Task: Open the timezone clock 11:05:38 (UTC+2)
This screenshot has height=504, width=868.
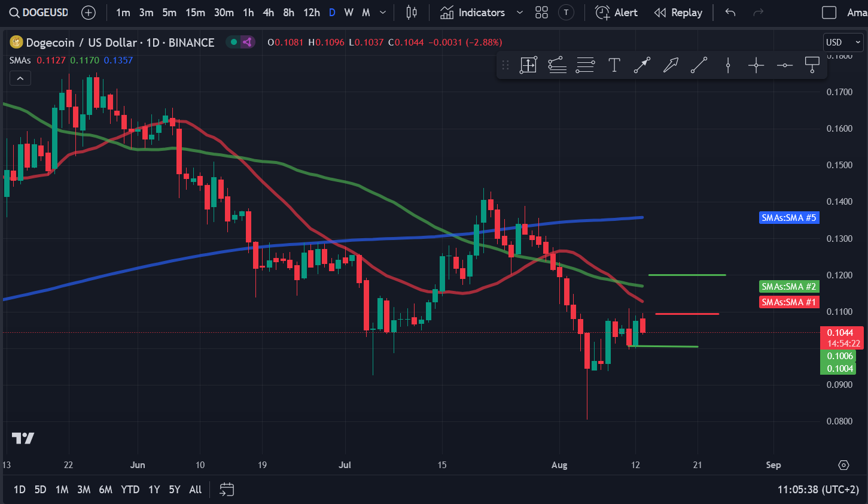Action: pos(818,490)
